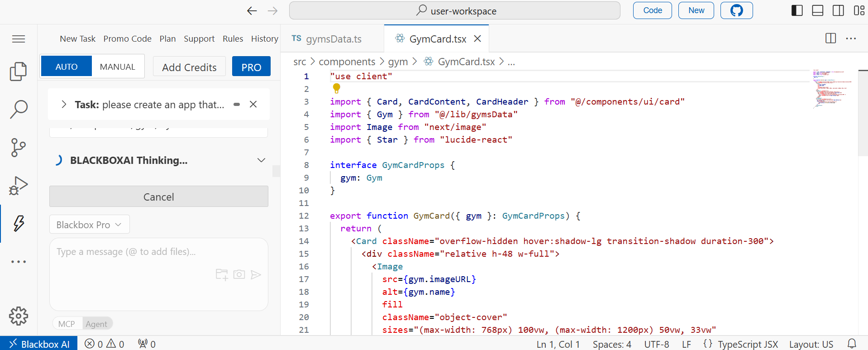The image size is (868, 350).
Task: Select AUTO mode toggle
Action: [x=67, y=67]
